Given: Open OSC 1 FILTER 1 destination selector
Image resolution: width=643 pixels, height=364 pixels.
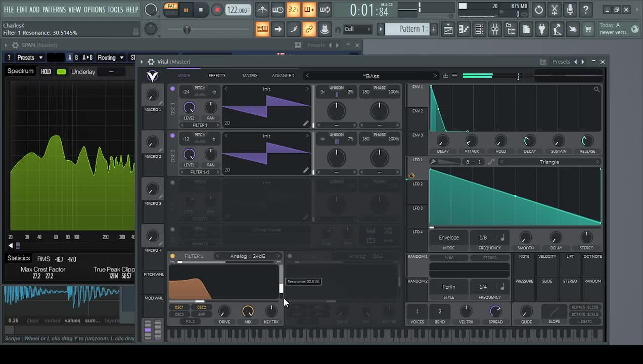Looking at the screenshot, I should point(200,125).
